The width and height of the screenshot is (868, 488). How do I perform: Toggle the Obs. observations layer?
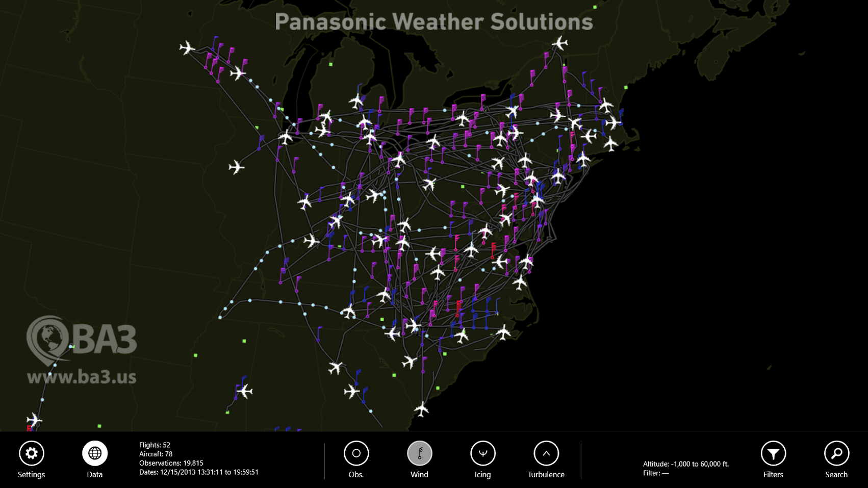356,453
